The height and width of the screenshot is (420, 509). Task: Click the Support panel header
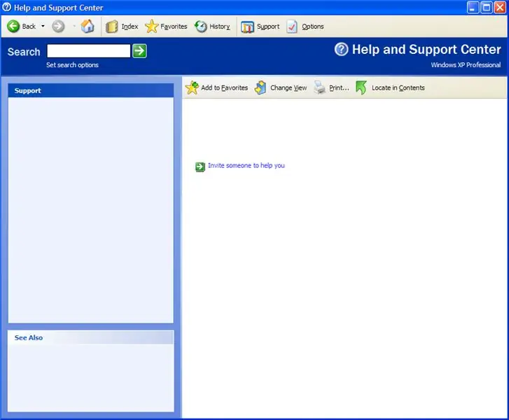point(91,90)
